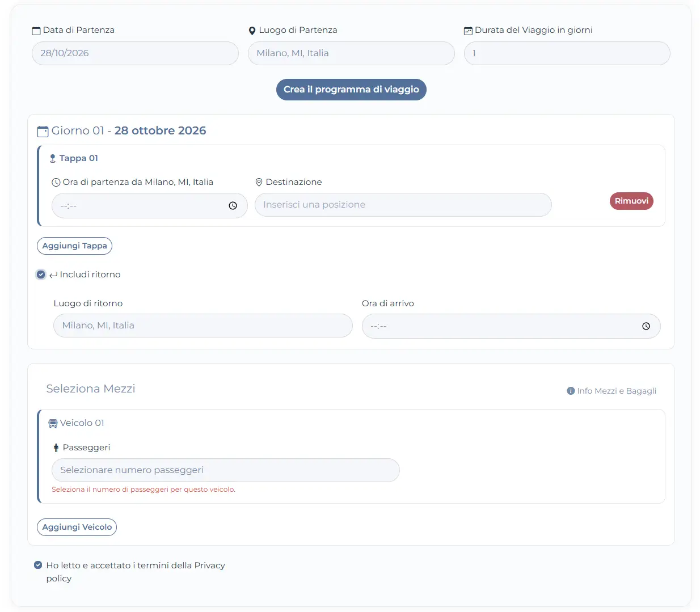Click the Destinazione position input field
The image size is (700, 612).
(403, 205)
